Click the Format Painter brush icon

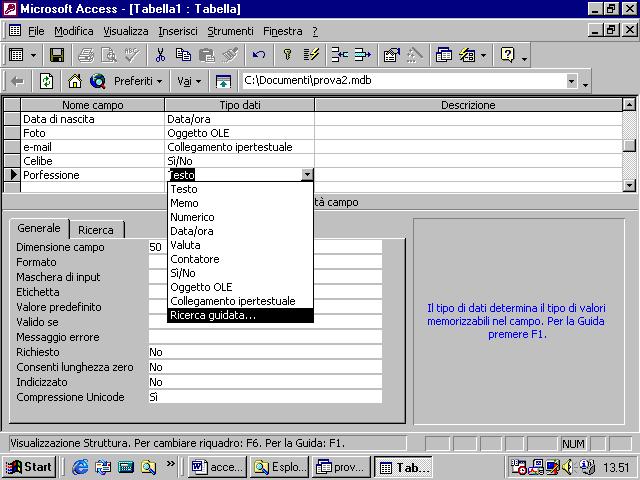click(x=230, y=55)
